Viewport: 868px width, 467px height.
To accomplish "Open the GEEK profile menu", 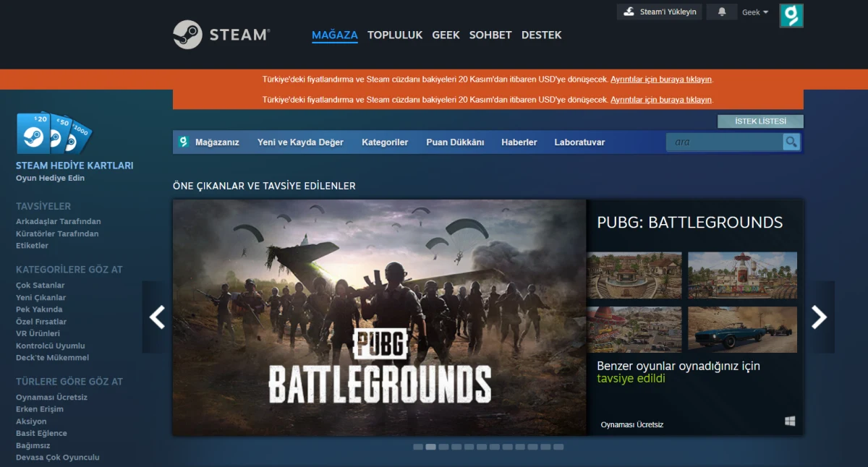I will 446,35.
